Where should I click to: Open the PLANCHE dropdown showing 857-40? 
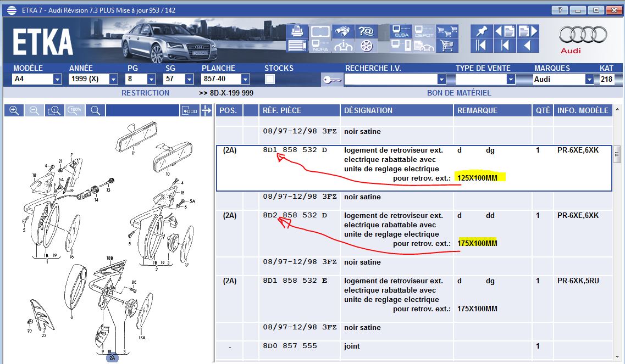click(245, 79)
